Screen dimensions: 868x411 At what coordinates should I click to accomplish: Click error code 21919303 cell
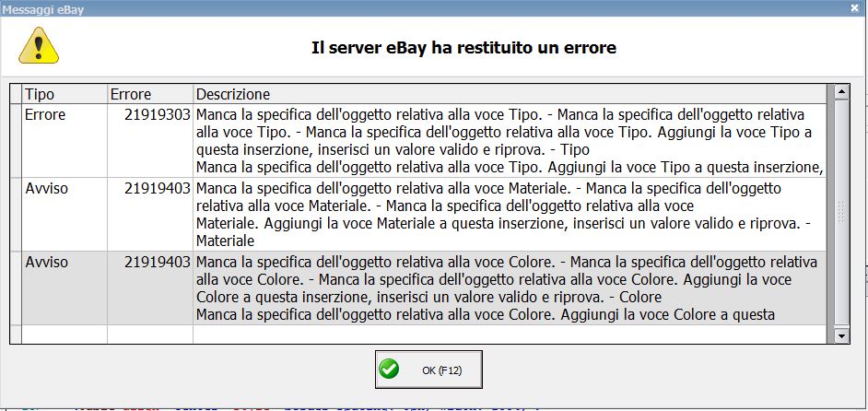coord(150,141)
